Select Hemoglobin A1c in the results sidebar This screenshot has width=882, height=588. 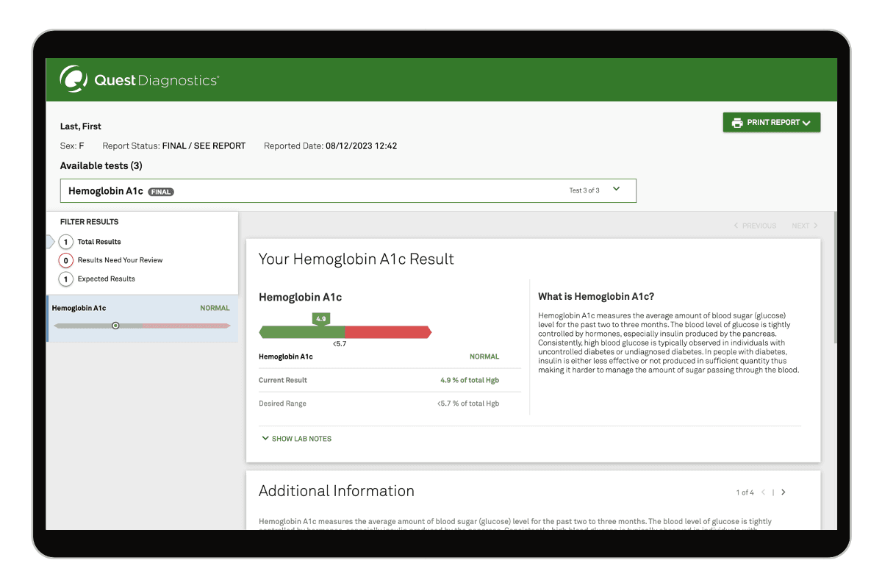(x=79, y=309)
